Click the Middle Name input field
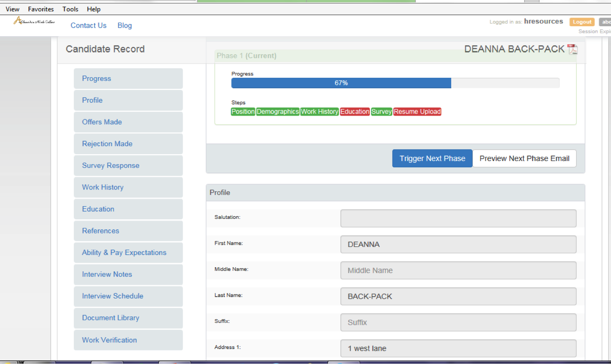 458,270
